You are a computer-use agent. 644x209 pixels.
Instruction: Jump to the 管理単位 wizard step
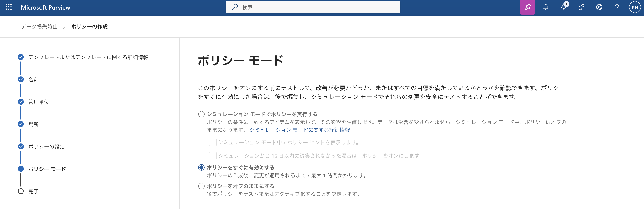pyautogui.click(x=39, y=102)
